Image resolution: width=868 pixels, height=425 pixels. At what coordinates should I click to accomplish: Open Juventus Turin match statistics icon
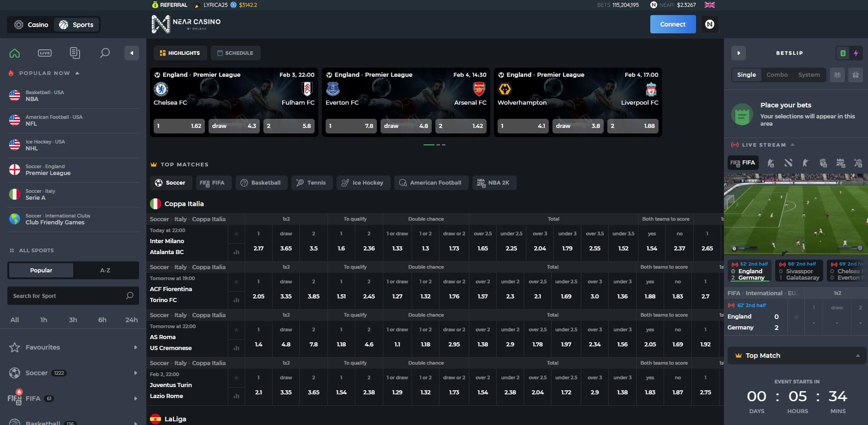[x=236, y=396]
